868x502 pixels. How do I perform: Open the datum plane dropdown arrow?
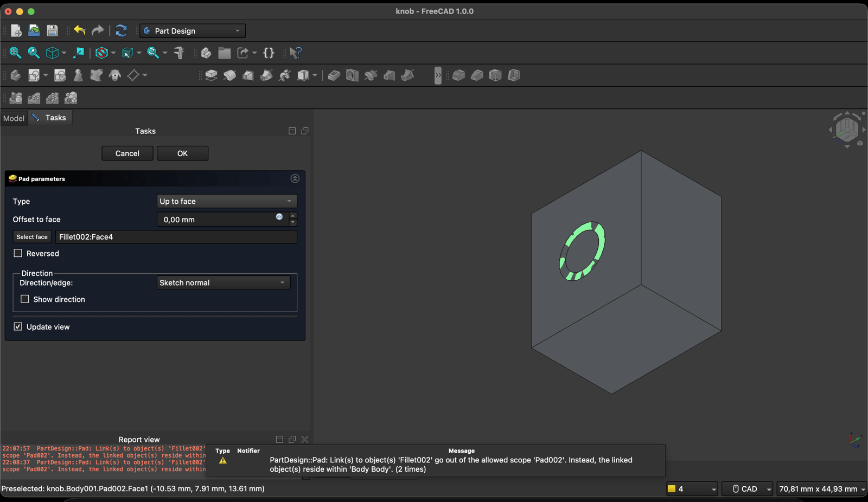145,75
